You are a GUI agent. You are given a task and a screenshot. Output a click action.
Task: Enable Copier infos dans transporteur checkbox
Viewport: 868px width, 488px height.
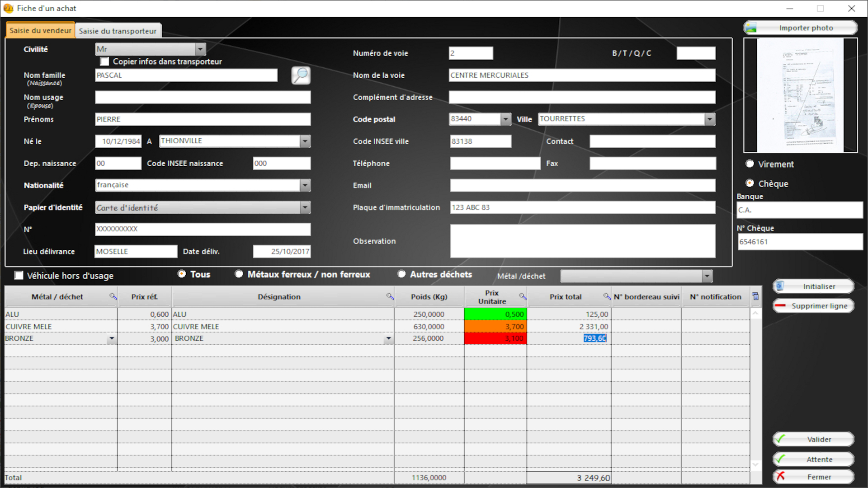coord(105,61)
